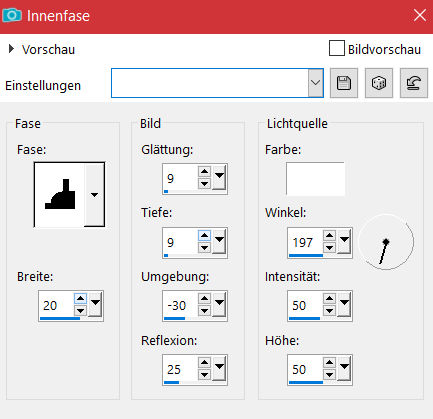Open the Intensität slider dropdown arrow
433x419 pixels.
click(344, 303)
